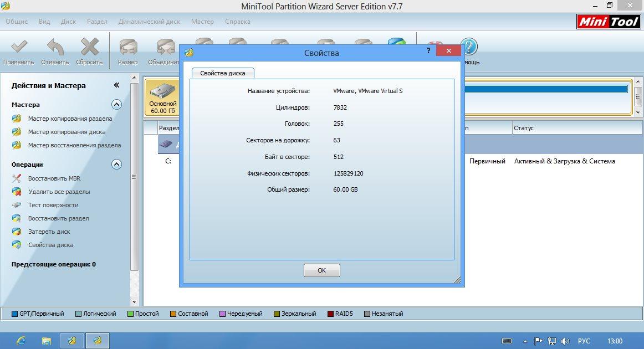Open the Справка menu
The image size is (644, 349).
click(238, 22)
